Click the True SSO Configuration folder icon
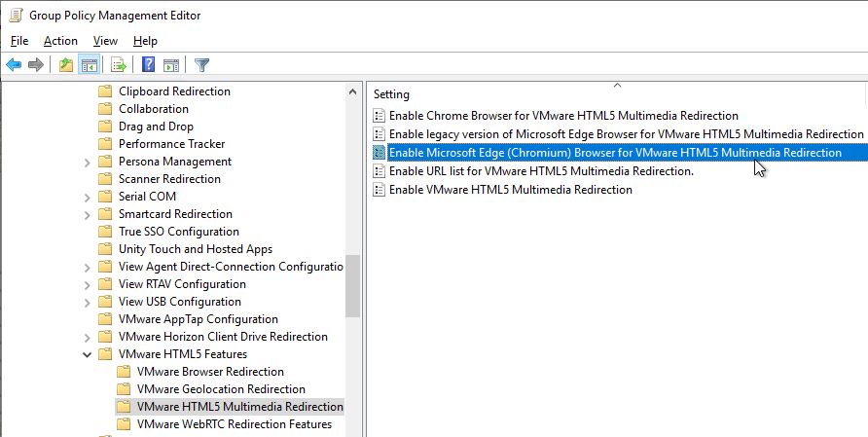The height and width of the screenshot is (437, 868). point(105,232)
